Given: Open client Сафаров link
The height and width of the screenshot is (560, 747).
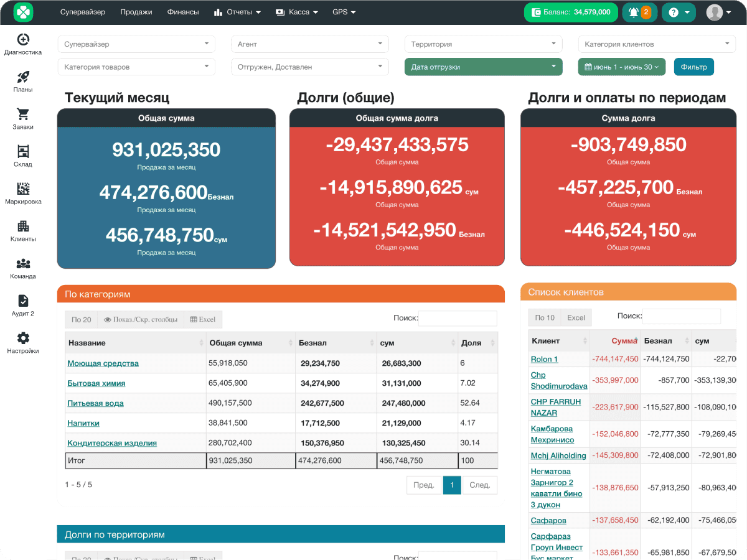Looking at the screenshot, I should tap(548, 520).
